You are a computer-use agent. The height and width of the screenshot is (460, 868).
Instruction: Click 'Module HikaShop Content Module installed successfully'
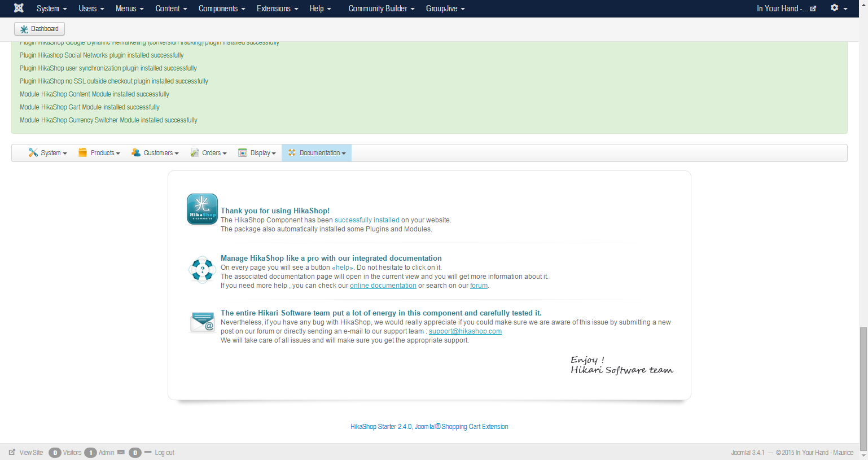point(94,94)
